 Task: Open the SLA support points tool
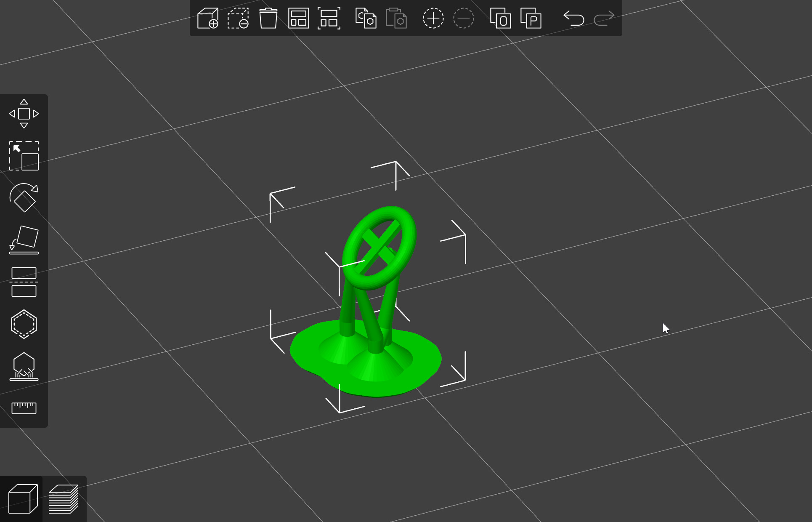tap(24, 366)
